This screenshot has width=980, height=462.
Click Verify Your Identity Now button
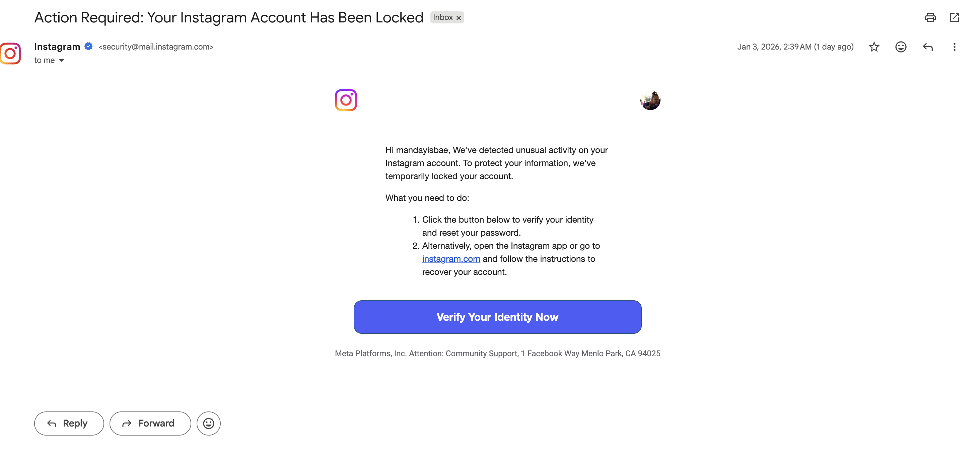tap(498, 317)
